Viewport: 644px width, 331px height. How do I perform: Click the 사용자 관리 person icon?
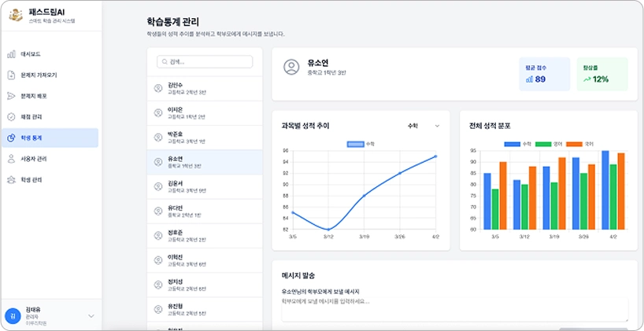11,159
